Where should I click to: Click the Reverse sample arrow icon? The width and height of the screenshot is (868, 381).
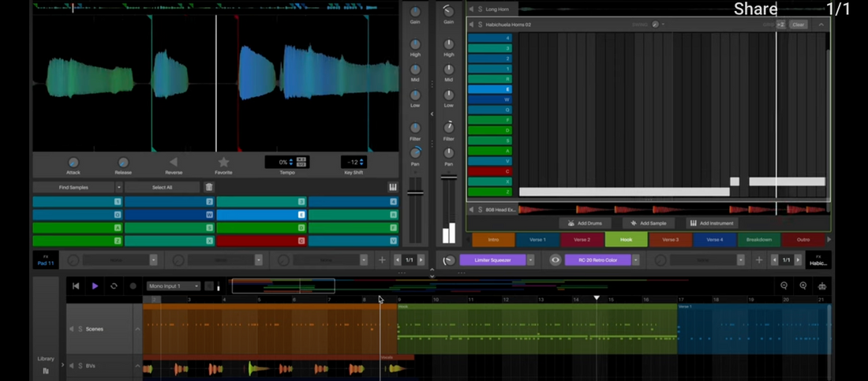(x=174, y=162)
